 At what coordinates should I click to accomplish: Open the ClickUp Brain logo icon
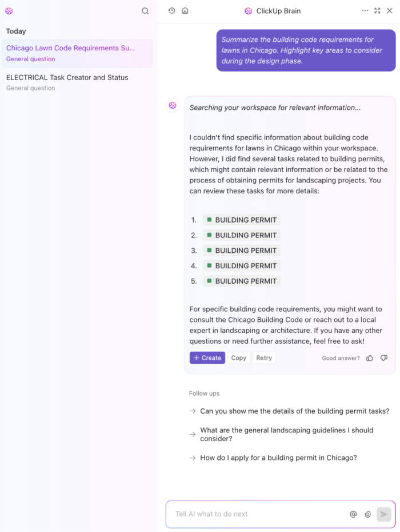(248, 10)
